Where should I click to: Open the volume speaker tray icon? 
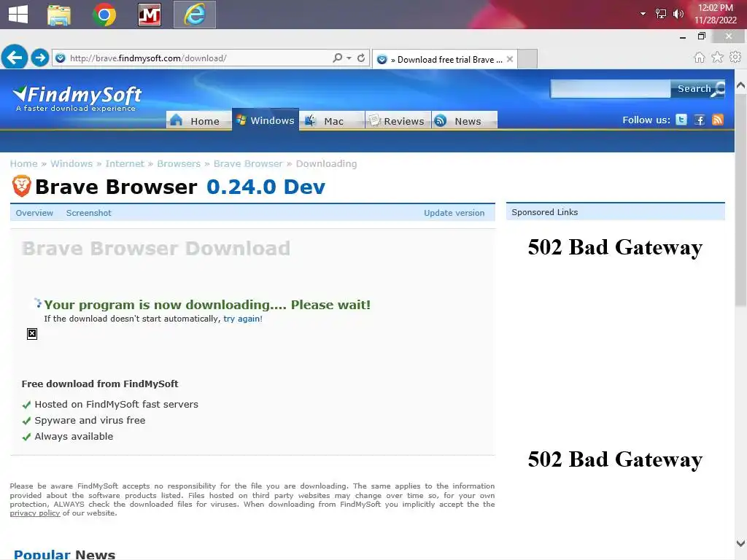point(678,14)
